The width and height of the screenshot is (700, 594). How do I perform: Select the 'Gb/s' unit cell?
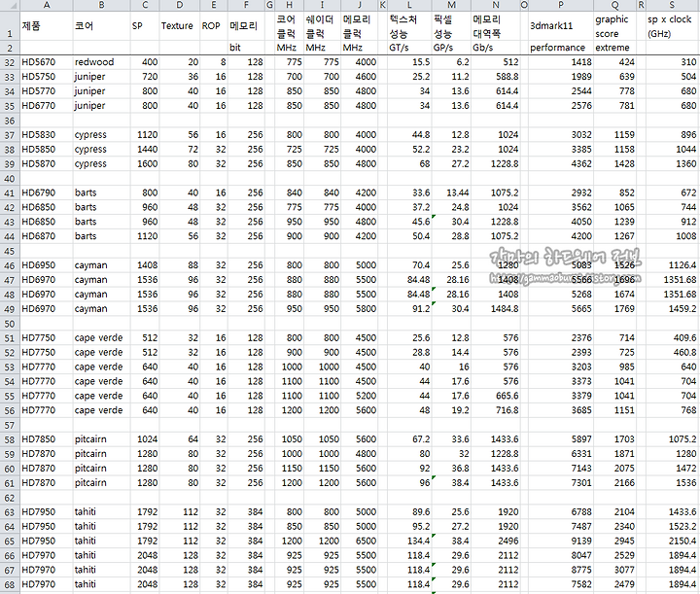[496, 48]
